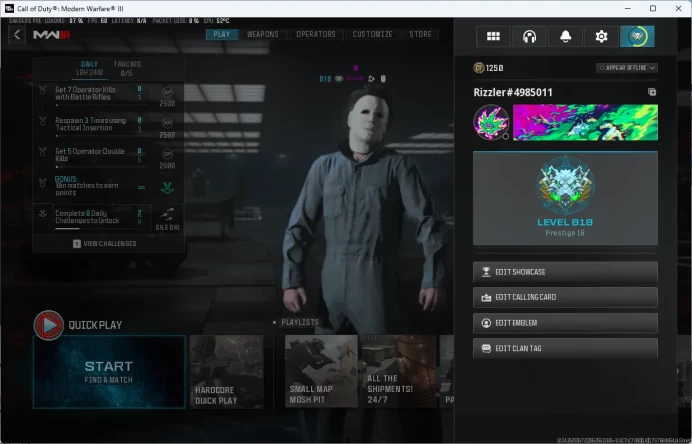Open the Customize tab
The width and height of the screenshot is (692, 444).
372,34
